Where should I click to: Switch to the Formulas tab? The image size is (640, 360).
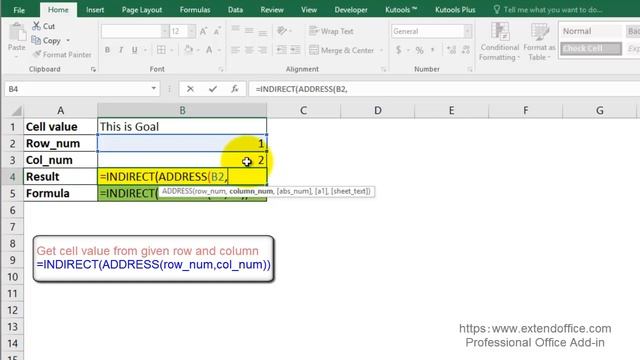tap(195, 10)
